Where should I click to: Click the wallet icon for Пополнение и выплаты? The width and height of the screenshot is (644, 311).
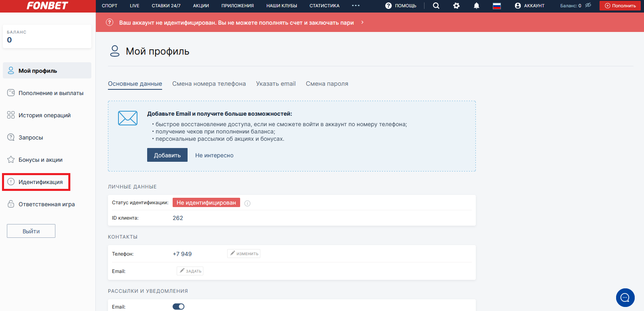11,93
